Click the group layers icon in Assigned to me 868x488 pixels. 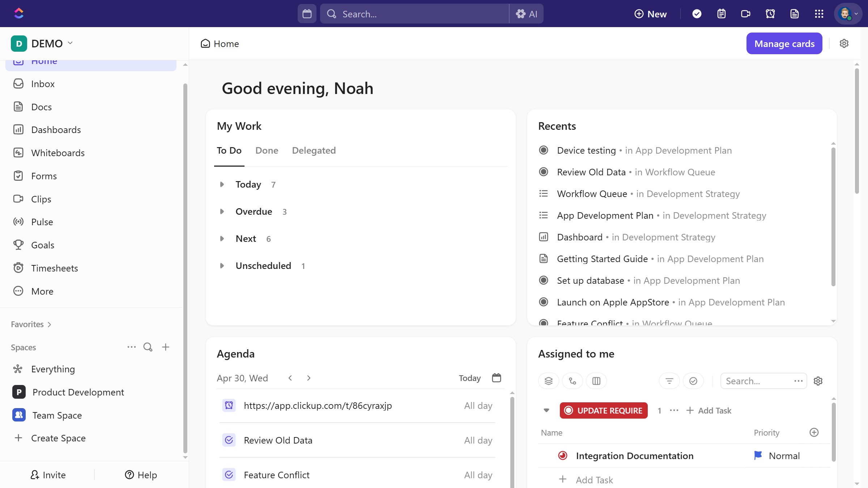(549, 381)
